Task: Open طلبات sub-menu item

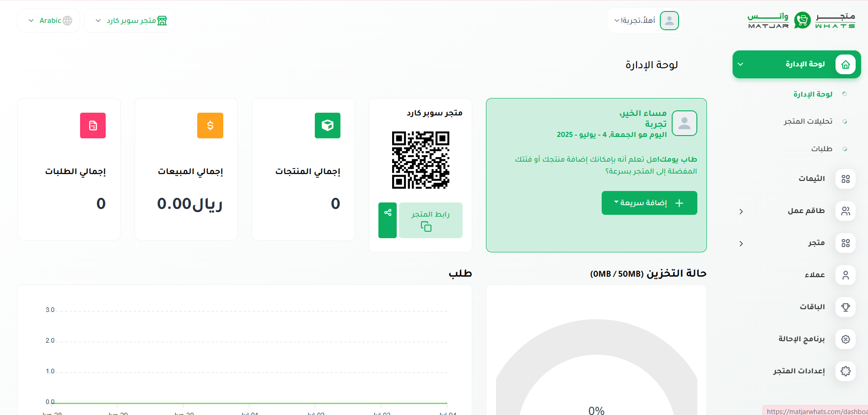Action: coord(822,149)
